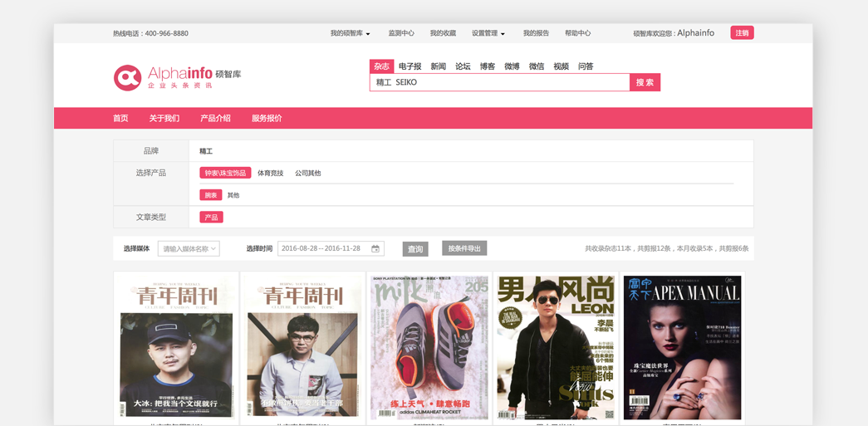Select the 体育竞技 product filter

coord(271,174)
